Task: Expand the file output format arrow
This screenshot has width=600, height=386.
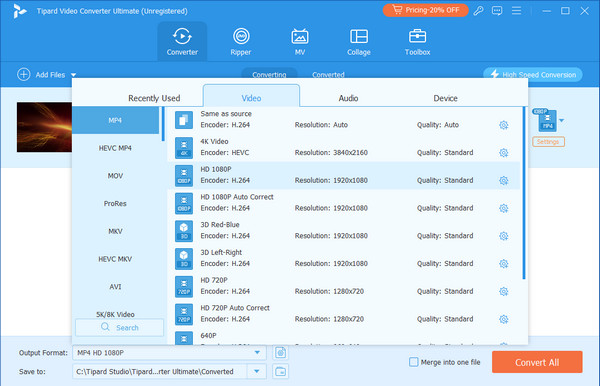Action: click(561, 121)
